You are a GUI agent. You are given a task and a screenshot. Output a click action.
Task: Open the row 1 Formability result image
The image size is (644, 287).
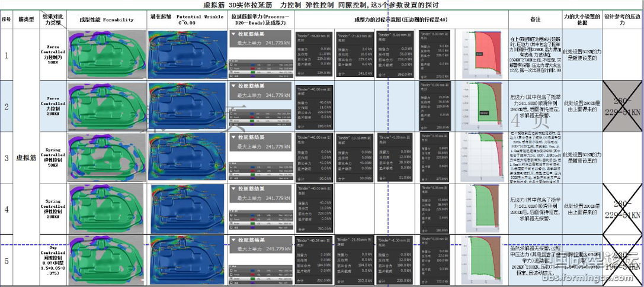(x=107, y=54)
